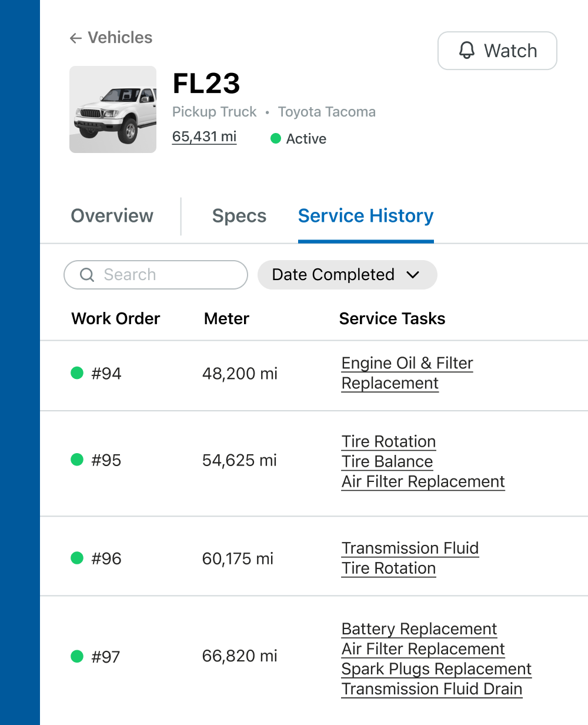Open Air Filter Replacement in order #95
Viewport: 588px width, 725px height.
coord(423,482)
